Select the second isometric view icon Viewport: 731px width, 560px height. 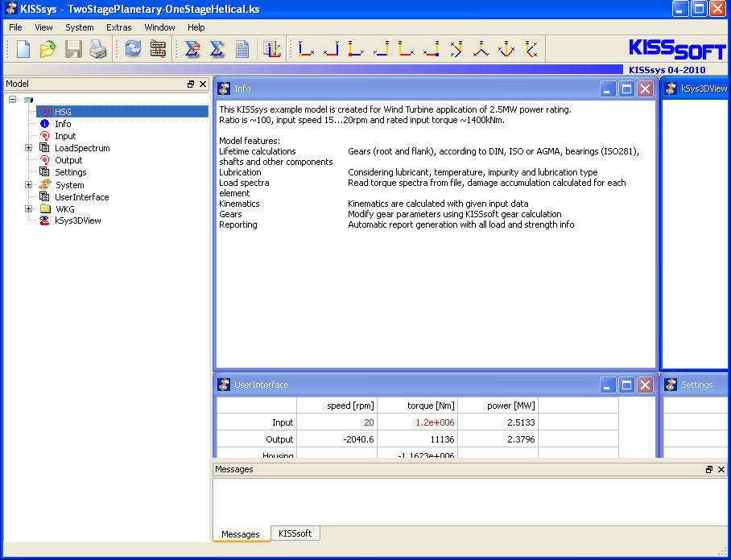(x=481, y=49)
